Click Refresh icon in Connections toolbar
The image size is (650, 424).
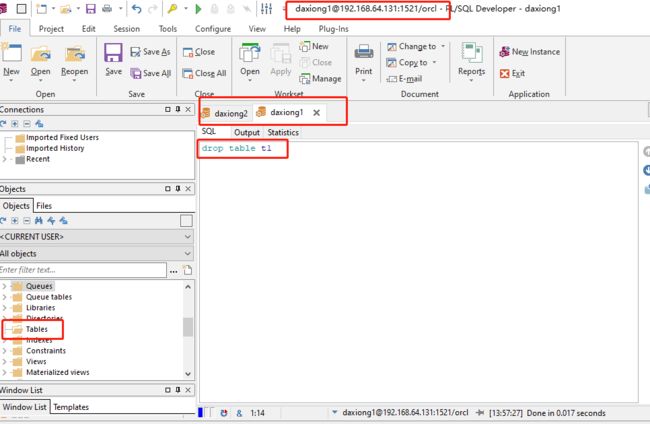click(x=3, y=124)
